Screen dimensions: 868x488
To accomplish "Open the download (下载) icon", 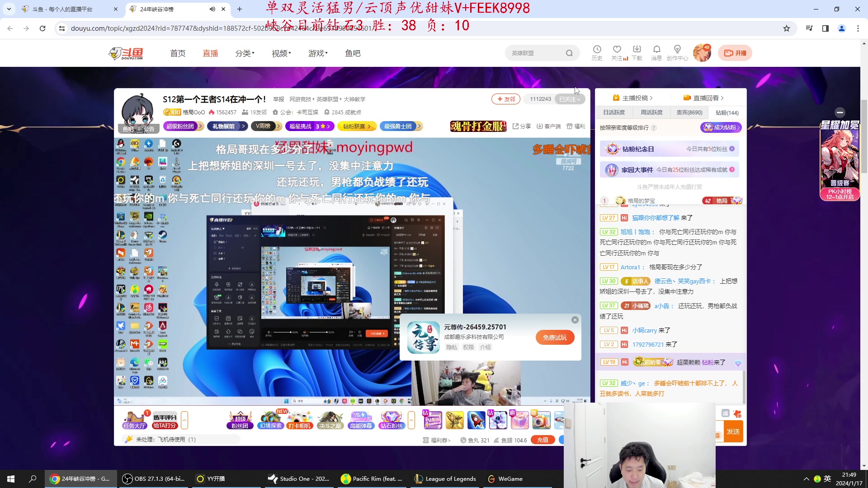I will [x=637, y=52].
